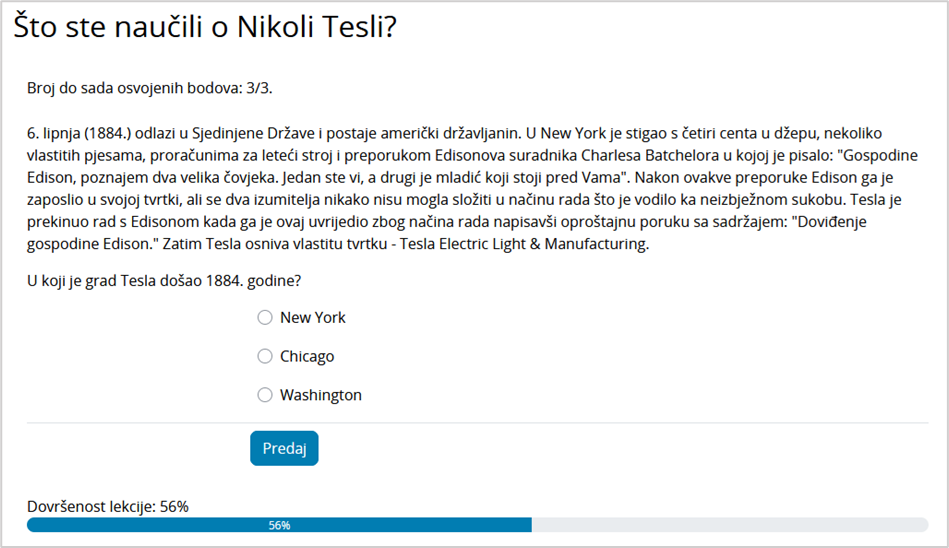Viewport: 949px width, 548px height.
Task: Select the New York radio button
Action: click(265, 318)
